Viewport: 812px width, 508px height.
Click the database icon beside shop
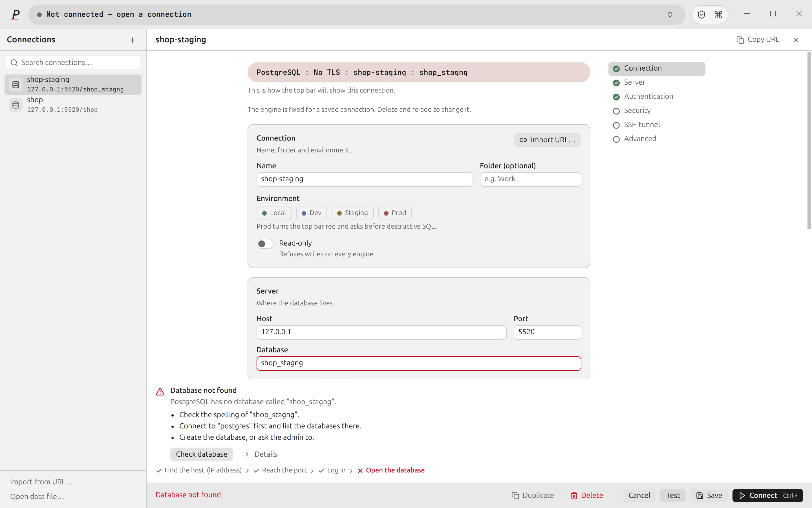pyautogui.click(x=16, y=105)
